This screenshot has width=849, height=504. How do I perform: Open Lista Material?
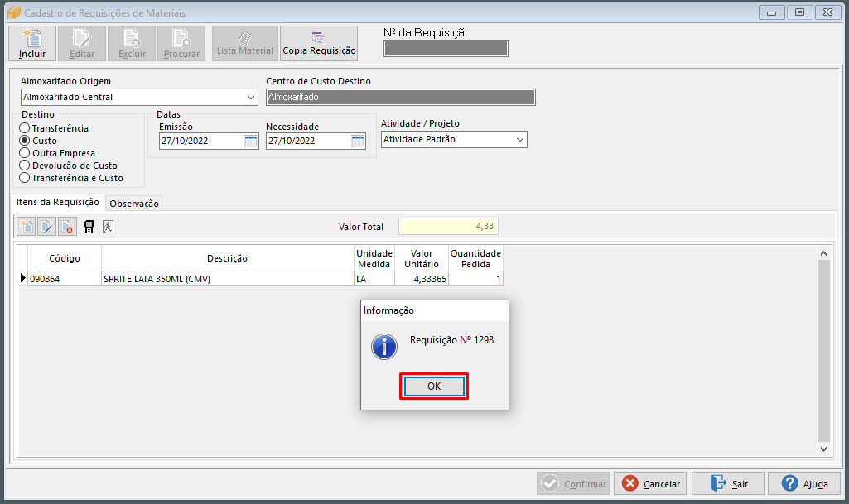point(245,43)
